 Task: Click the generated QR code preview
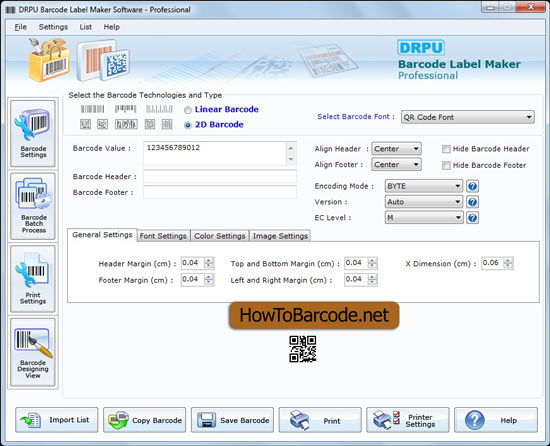click(x=302, y=349)
